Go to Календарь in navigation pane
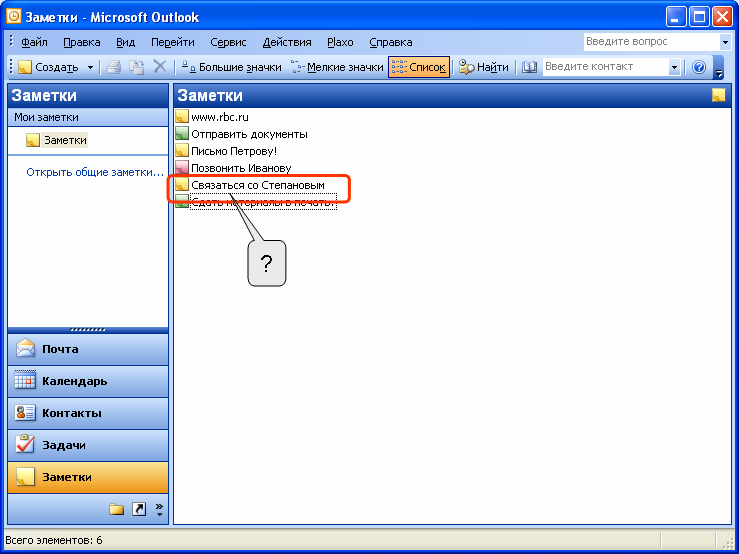This screenshot has height=554, width=739. [x=88, y=381]
